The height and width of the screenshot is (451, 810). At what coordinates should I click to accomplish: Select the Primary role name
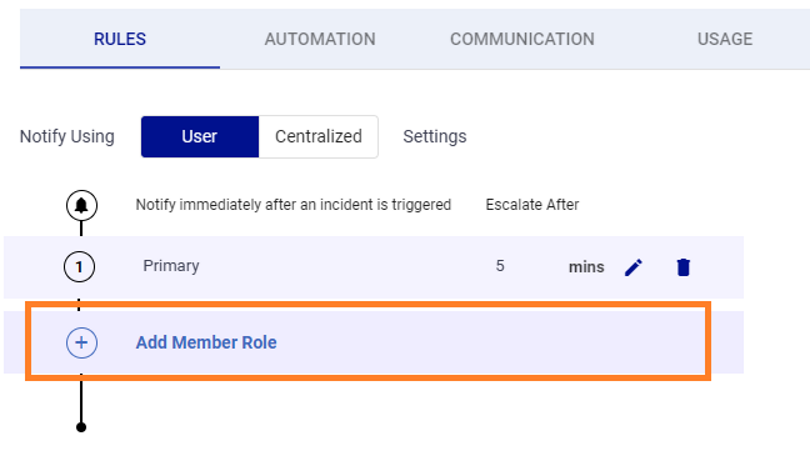171,266
